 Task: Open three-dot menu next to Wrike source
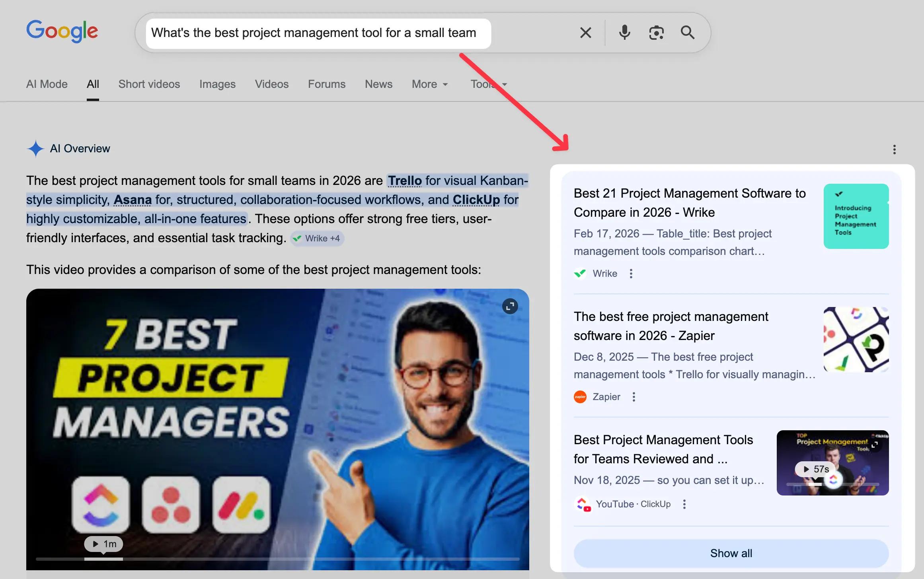(x=631, y=274)
